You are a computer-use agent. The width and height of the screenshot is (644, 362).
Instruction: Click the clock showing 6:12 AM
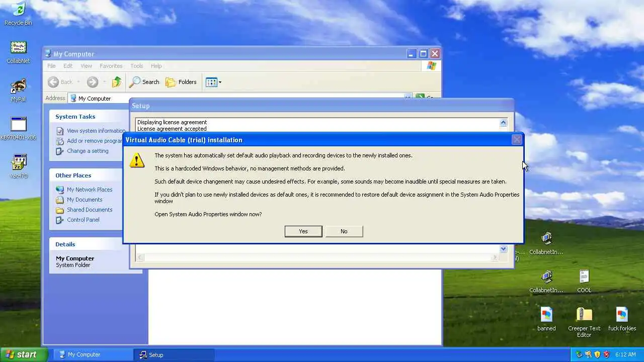(x=625, y=354)
